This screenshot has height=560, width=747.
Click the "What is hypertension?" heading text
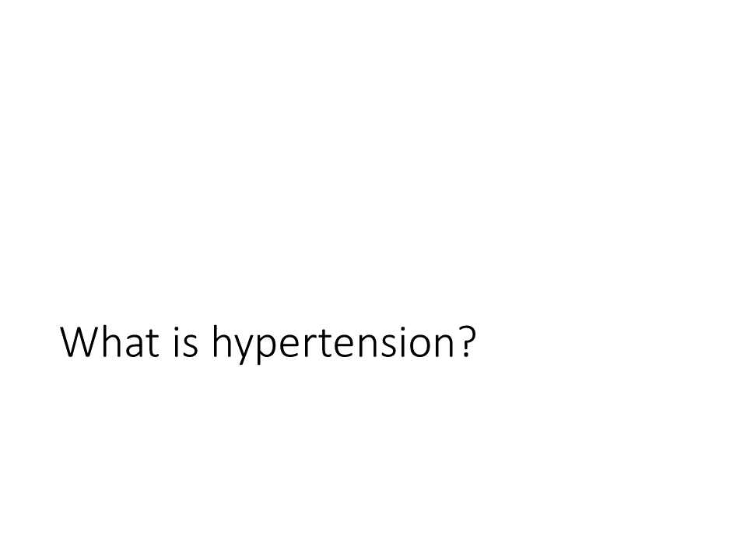[x=268, y=344]
